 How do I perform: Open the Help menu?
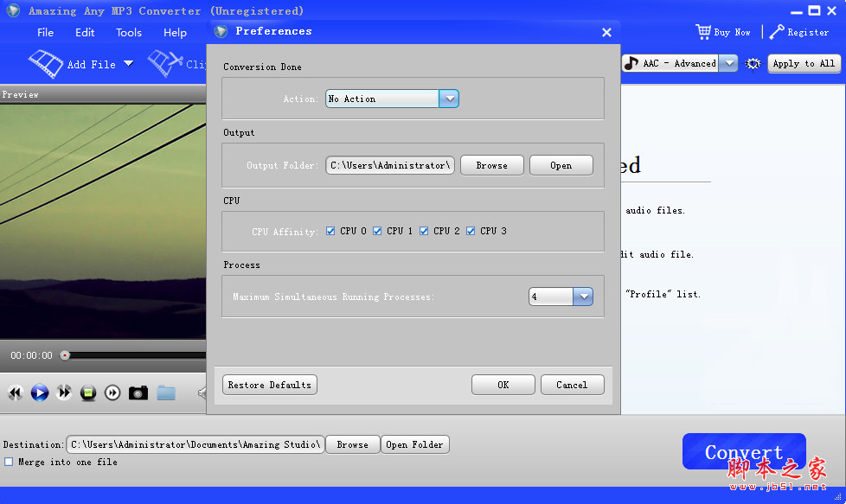(x=176, y=32)
